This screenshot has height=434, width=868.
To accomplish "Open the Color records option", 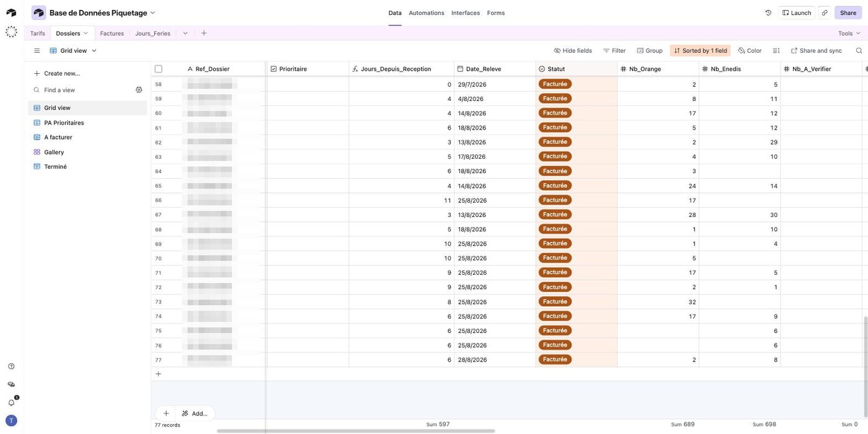I will coord(750,50).
